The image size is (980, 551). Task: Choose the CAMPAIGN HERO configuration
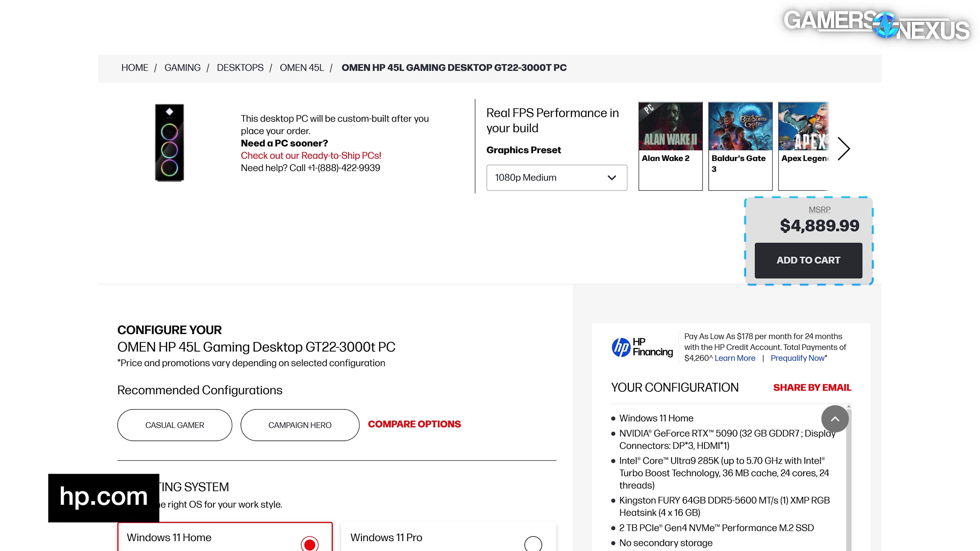tap(300, 425)
